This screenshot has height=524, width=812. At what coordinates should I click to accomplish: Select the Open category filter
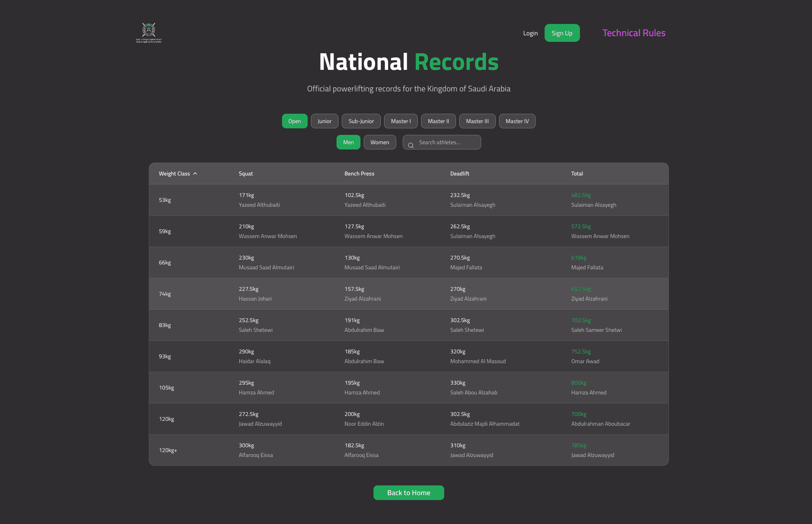(x=294, y=121)
